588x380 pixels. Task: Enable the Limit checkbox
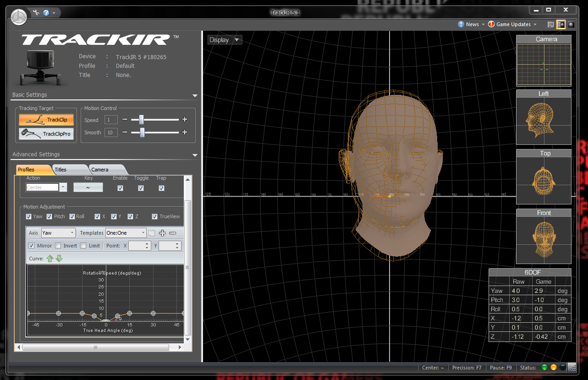83,246
